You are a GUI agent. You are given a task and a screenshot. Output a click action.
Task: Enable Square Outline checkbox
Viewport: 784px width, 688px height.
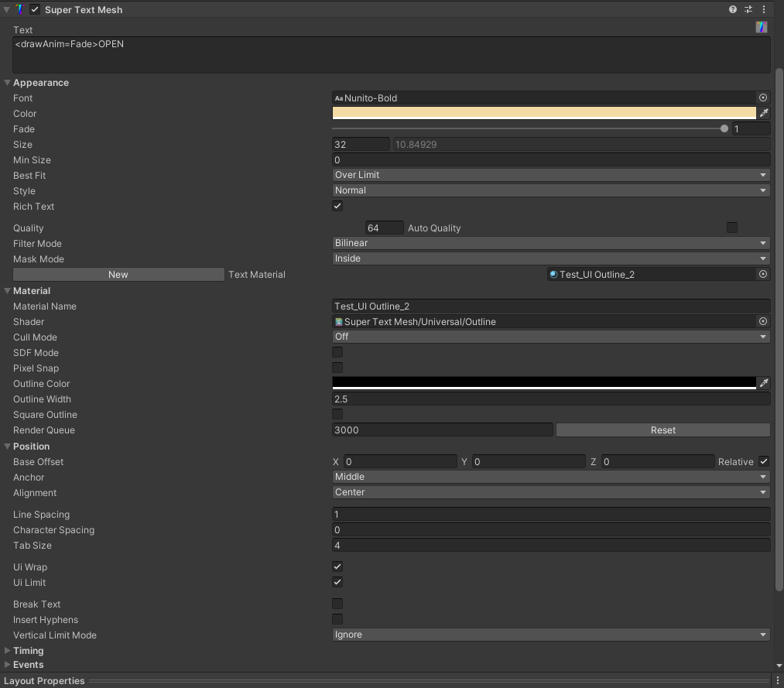[x=337, y=415]
